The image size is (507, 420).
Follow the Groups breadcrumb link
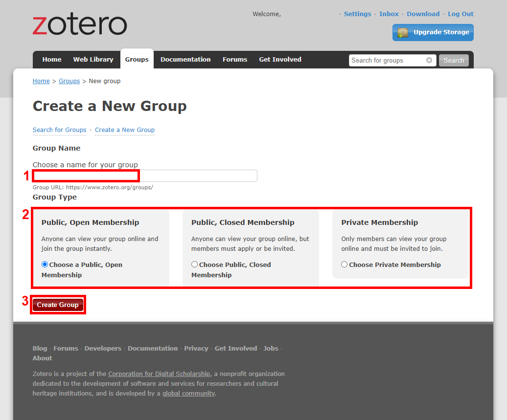[x=69, y=81]
